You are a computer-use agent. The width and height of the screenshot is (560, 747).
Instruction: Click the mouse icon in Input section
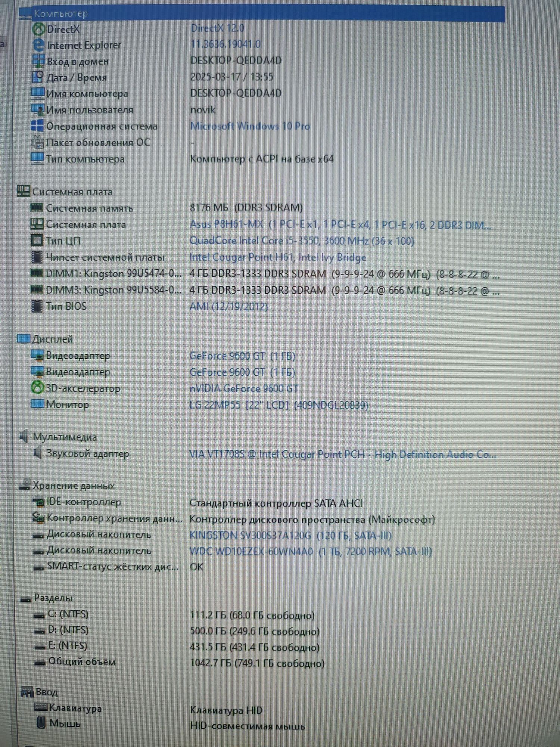click(41, 722)
